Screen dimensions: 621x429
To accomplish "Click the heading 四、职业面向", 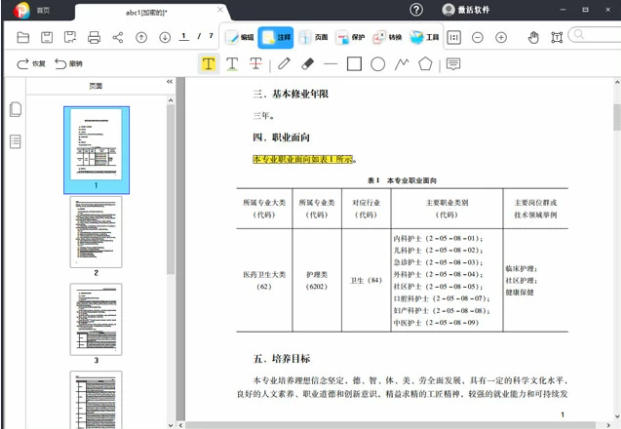I will [281, 137].
